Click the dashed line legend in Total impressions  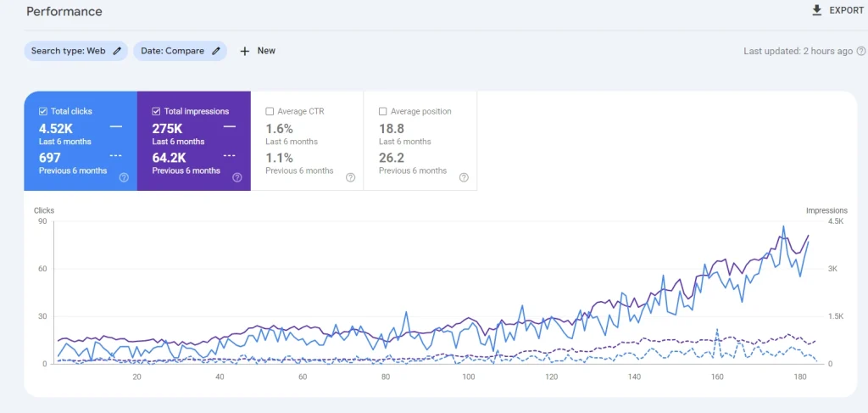[x=229, y=155]
